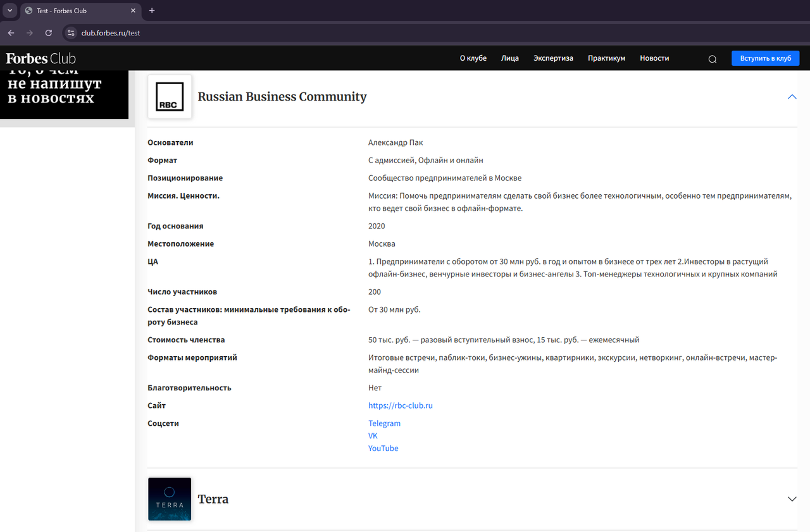Click the site info icon in address bar
The height and width of the screenshot is (532, 810).
tap(71, 33)
